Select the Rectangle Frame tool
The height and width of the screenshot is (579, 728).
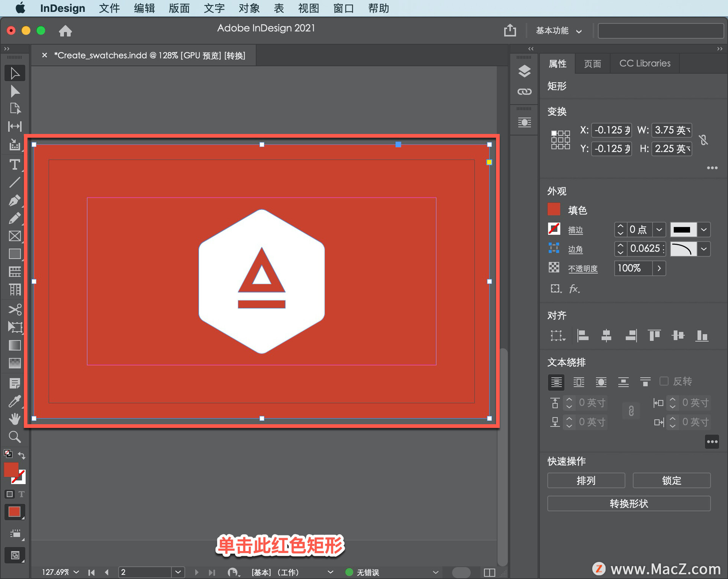[14, 236]
